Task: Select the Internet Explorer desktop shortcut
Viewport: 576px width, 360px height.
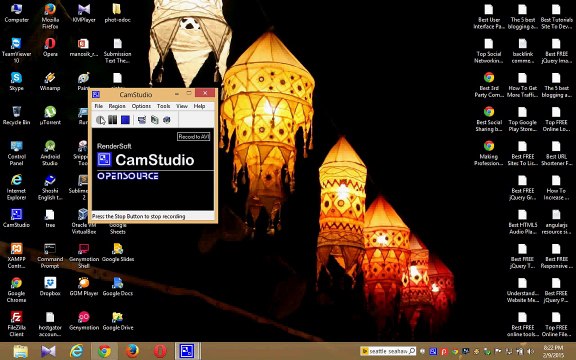Action: tap(17, 187)
